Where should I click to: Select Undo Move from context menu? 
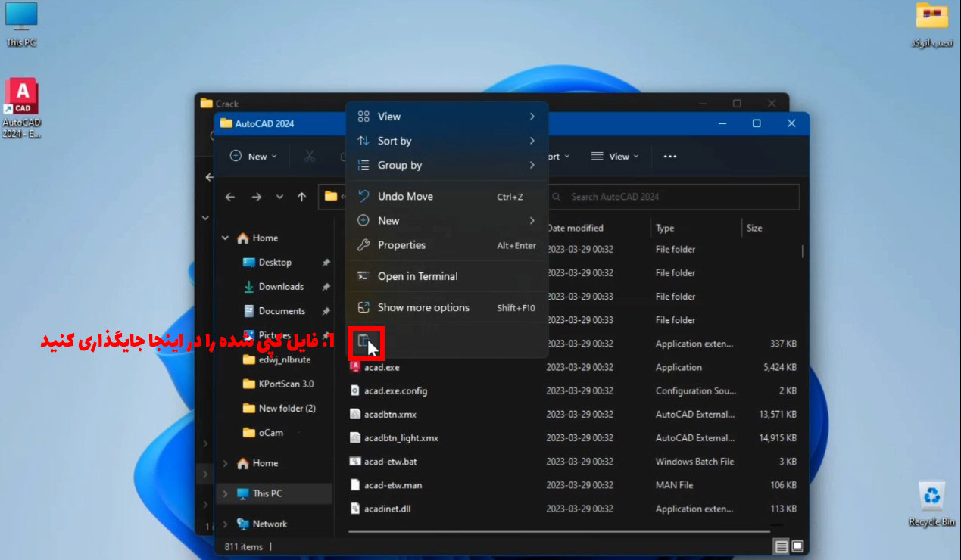click(x=405, y=197)
